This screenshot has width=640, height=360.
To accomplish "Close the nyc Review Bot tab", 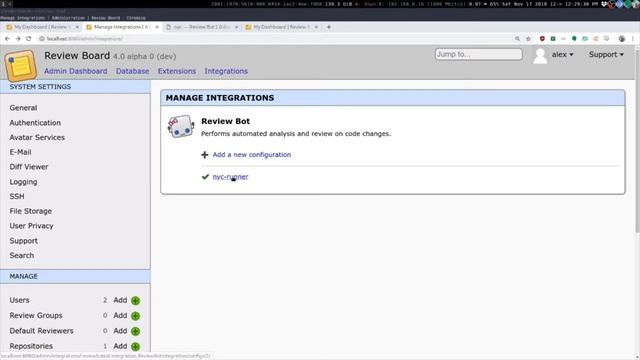I will point(236,27).
